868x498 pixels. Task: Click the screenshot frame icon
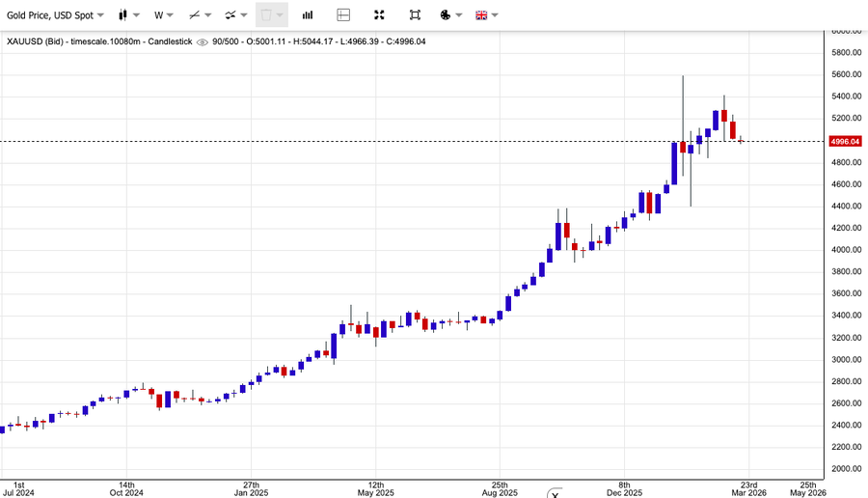point(415,15)
